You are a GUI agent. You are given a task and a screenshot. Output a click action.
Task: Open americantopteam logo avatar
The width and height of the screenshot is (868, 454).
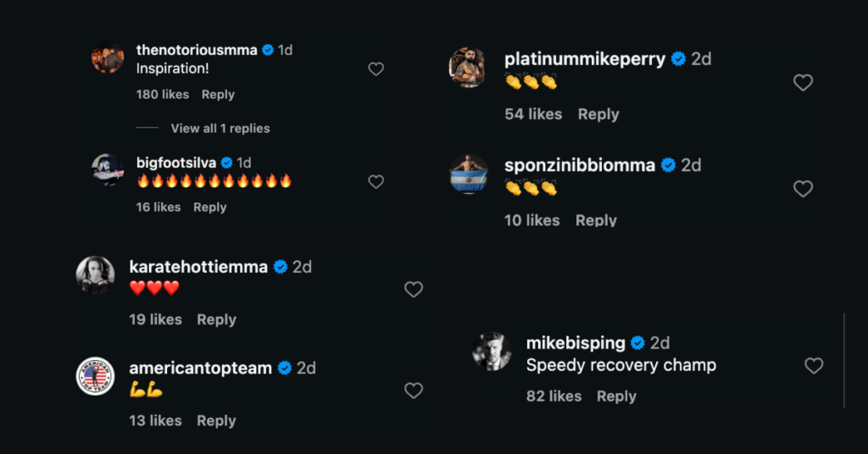point(96,376)
